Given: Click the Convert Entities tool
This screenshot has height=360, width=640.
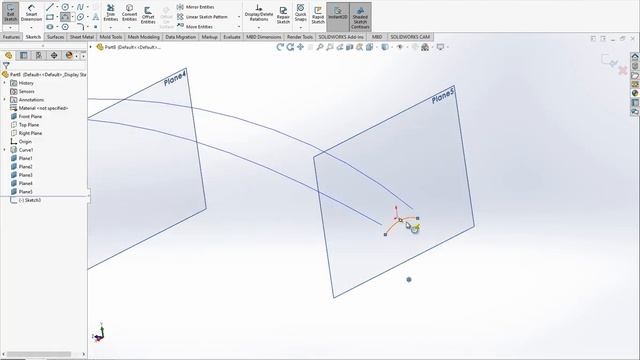Looking at the screenshot, I should [x=129, y=13].
